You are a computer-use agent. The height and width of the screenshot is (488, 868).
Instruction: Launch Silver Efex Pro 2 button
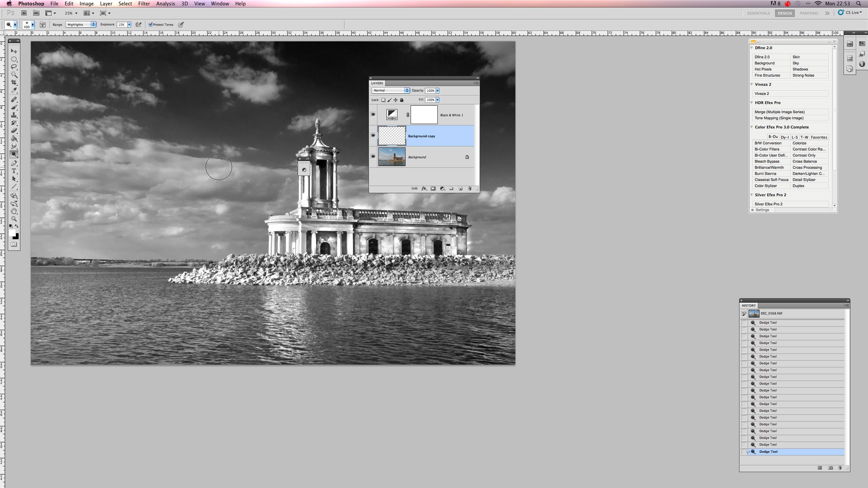[x=791, y=204]
